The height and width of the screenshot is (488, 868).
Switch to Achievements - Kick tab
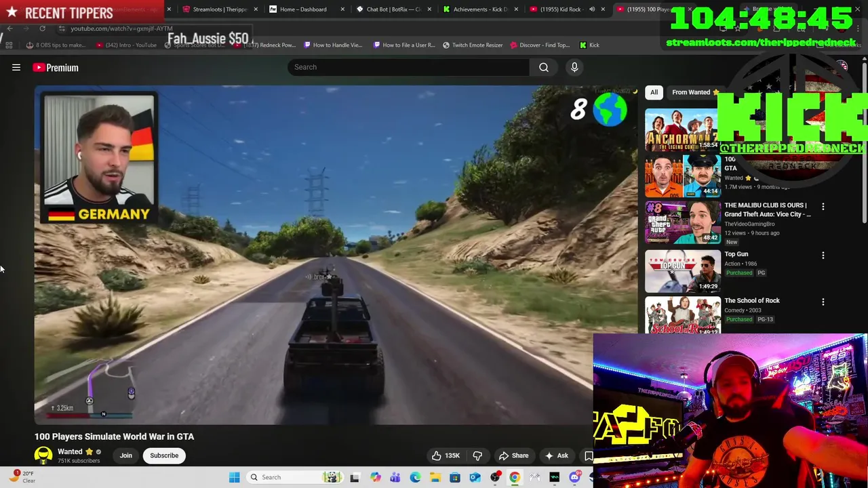coord(480,9)
